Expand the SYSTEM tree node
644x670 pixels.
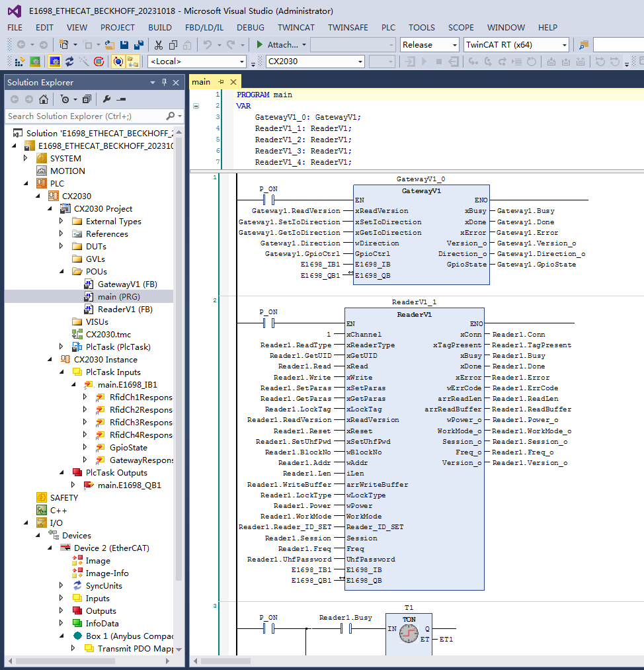pyautogui.click(x=26, y=159)
